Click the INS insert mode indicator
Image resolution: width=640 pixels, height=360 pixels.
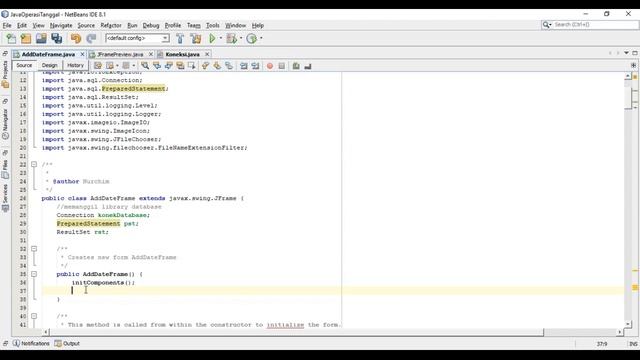coord(633,344)
